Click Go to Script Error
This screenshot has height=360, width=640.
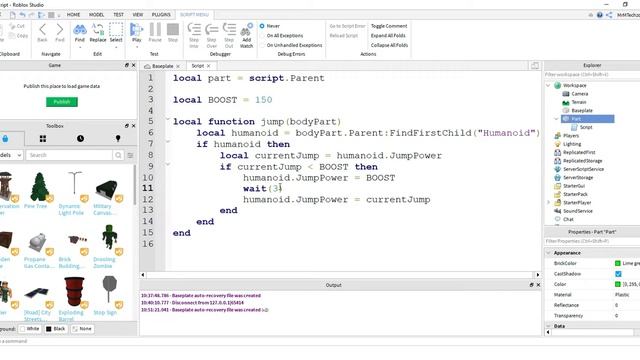[x=347, y=26]
